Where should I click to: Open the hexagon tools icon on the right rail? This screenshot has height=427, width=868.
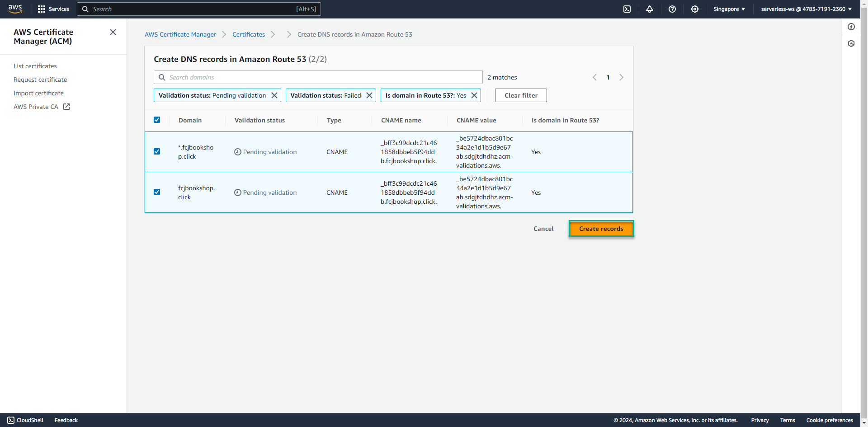(851, 43)
